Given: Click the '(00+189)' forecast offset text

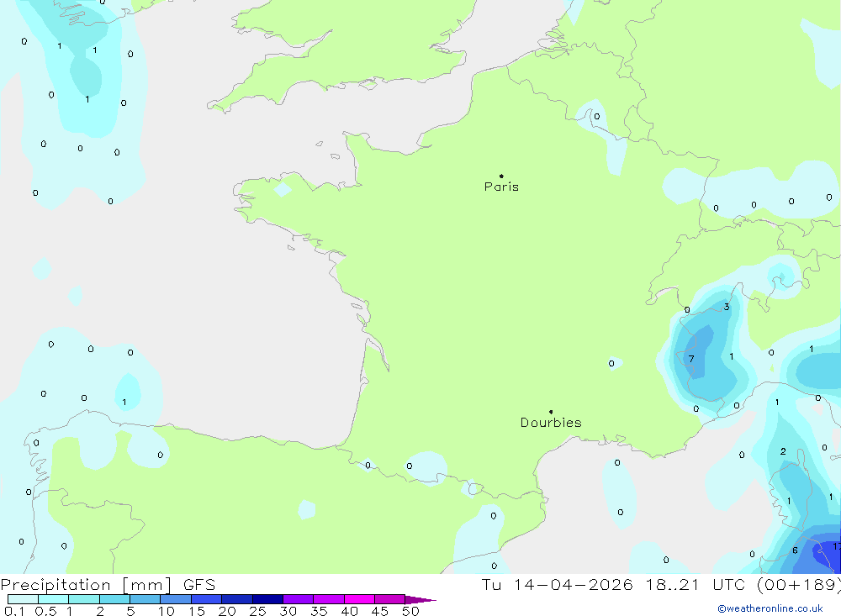Looking at the screenshot, I should click(x=799, y=585).
